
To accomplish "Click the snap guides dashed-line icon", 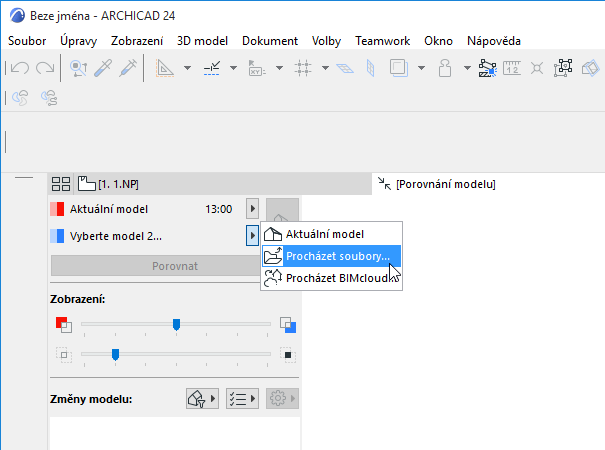I will (211, 68).
